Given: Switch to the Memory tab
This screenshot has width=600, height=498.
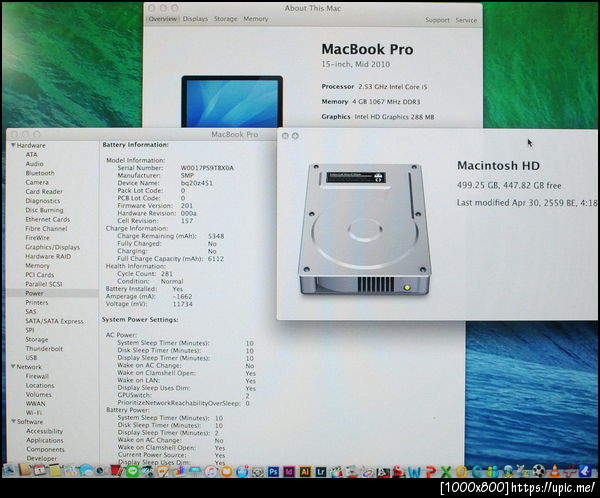Looking at the screenshot, I should pyautogui.click(x=256, y=19).
